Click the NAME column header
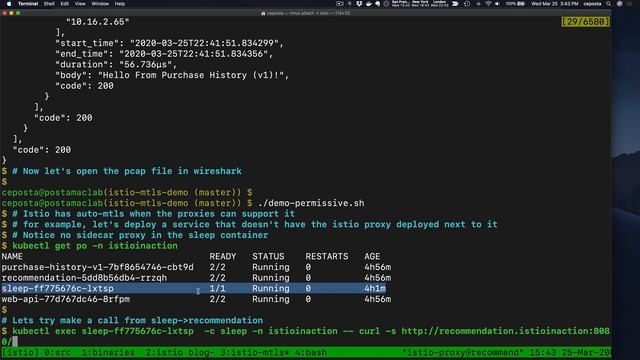640x360 pixels. (x=12, y=256)
